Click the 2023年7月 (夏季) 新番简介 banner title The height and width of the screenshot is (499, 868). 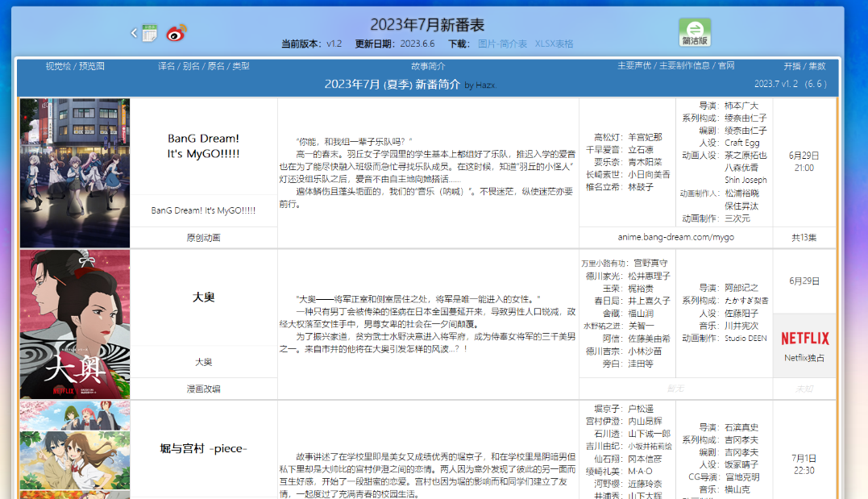[x=392, y=84]
